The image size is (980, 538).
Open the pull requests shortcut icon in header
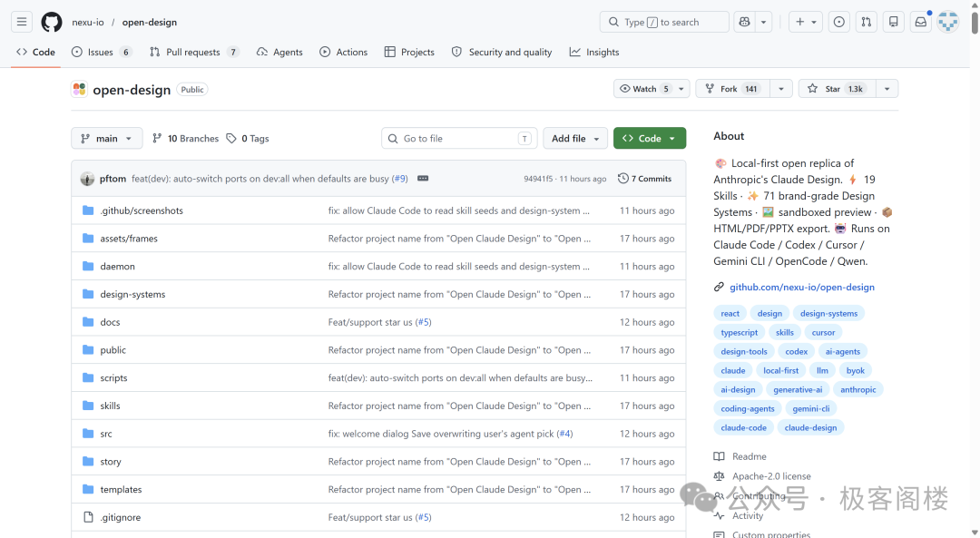pyautogui.click(x=867, y=22)
